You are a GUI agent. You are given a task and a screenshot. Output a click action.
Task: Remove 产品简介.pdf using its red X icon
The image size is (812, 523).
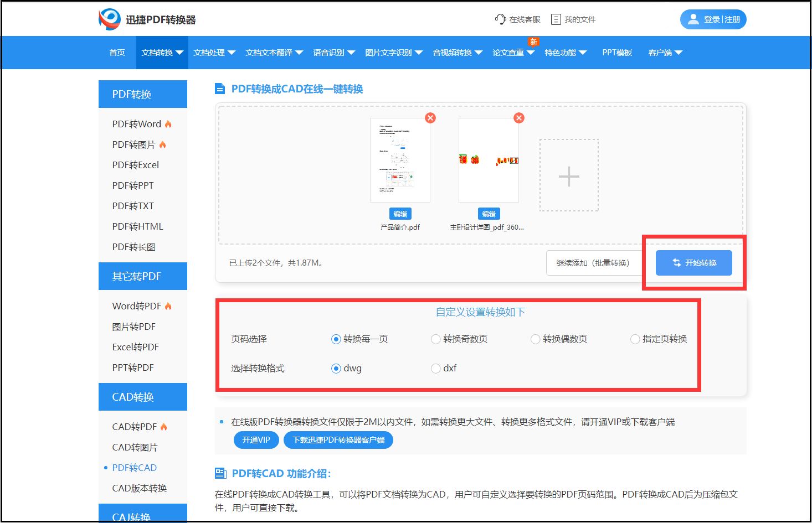431,117
